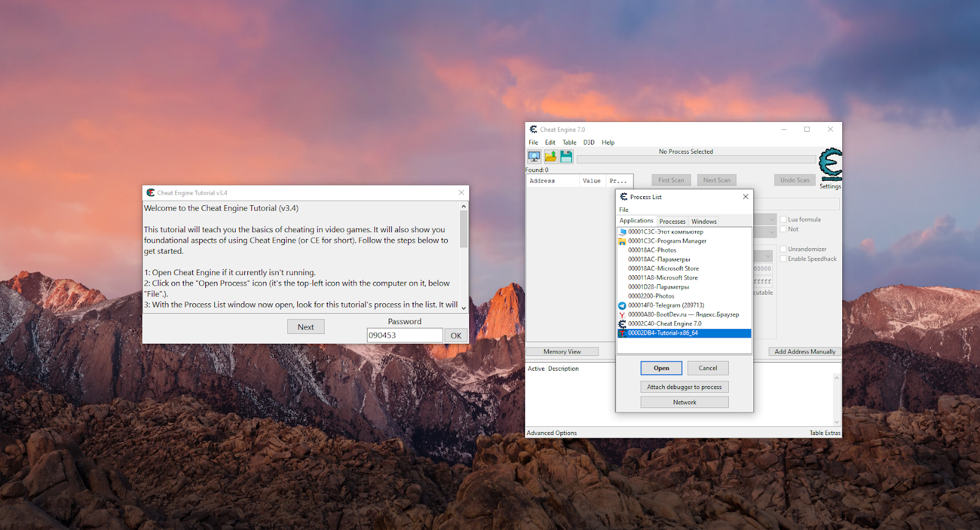
Task: Click the Value column header
Action: 592,181
